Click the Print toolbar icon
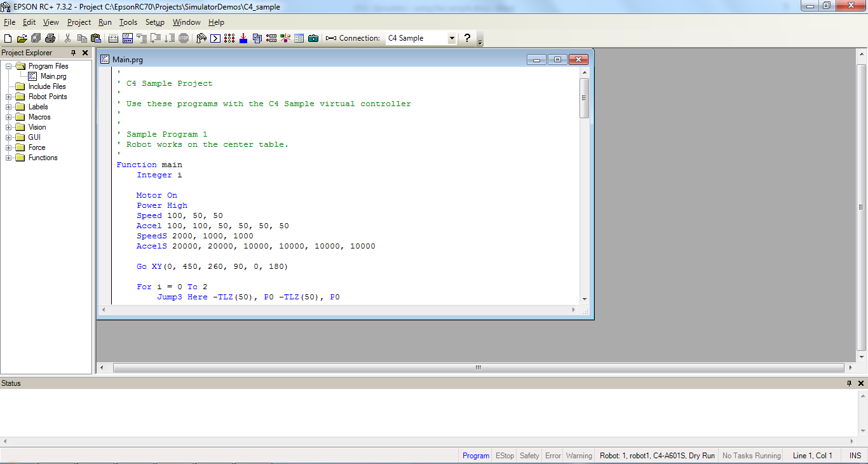The image size is (868, 464). coord(49,38)
